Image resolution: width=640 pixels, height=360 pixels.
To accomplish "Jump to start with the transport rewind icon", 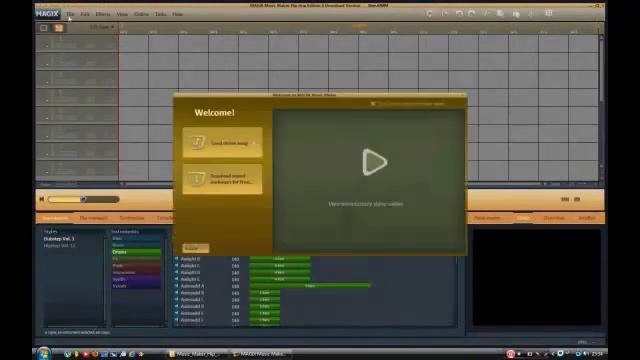I will (x=42, y=199).
